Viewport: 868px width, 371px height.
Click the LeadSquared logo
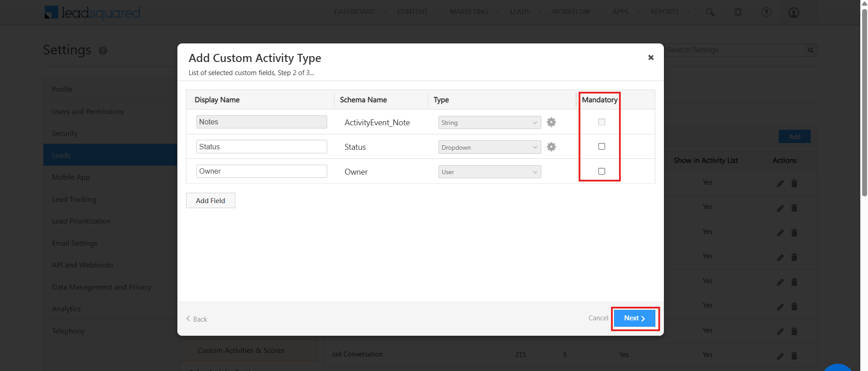(92, 12)
